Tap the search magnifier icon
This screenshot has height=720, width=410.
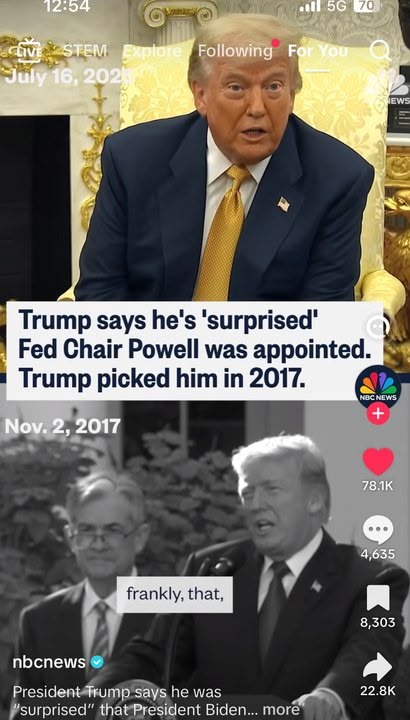379,51
